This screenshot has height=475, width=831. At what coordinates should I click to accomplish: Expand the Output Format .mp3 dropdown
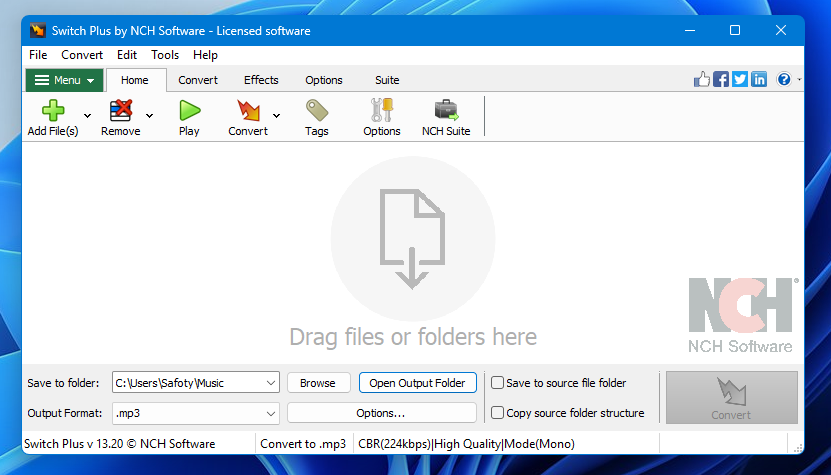[x=271, y=414]
